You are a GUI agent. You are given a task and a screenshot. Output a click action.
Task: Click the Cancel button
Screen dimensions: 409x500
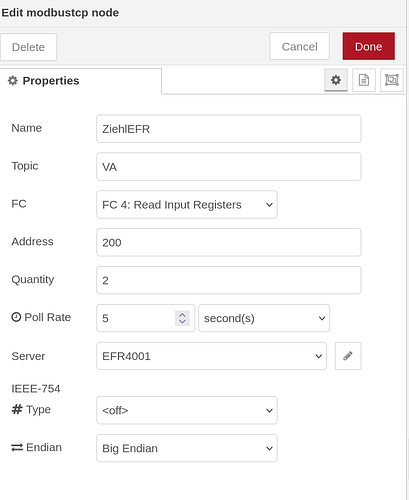(299, 46)
